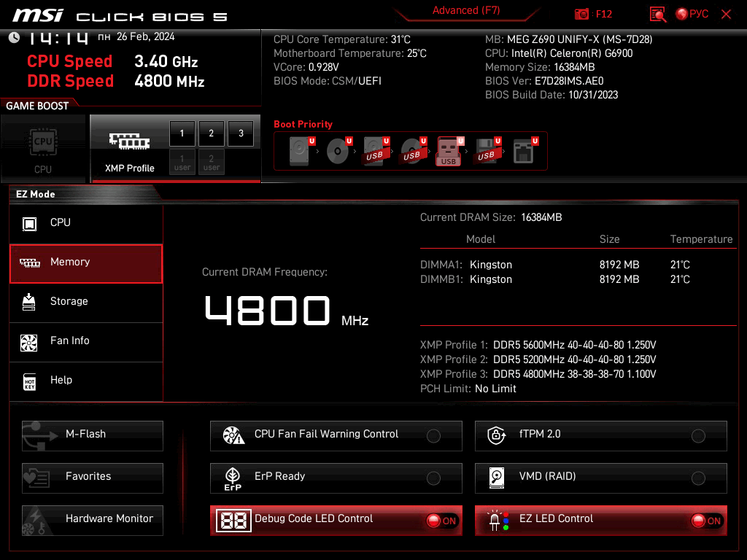Click the Memory RAM icon in sidebar
This screenshot has width=747, height=560.
point(29,262)
